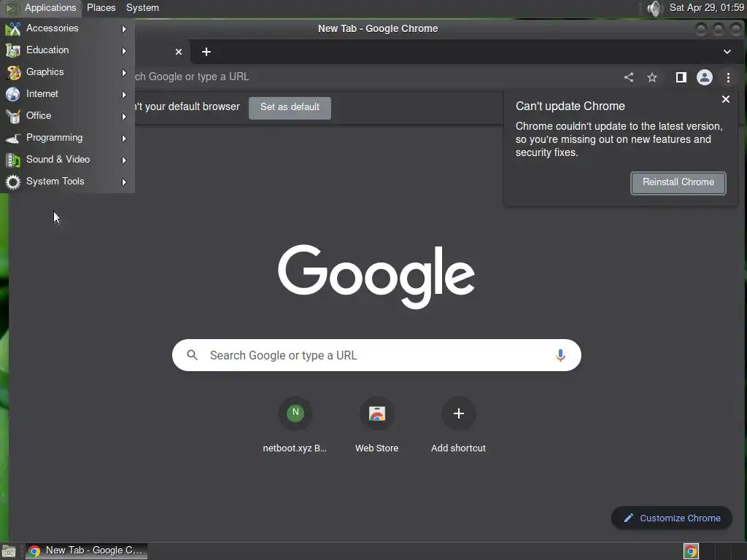Open the Programming submenu
This screenshot has width=747, height=560.
click(x=67, y=138)
